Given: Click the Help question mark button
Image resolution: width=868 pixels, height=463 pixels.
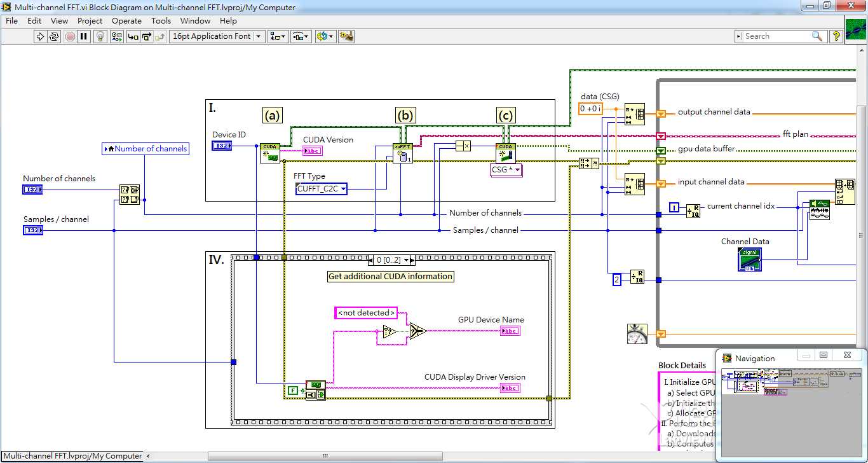Looking at the screenshot, I should coord(836,36).
